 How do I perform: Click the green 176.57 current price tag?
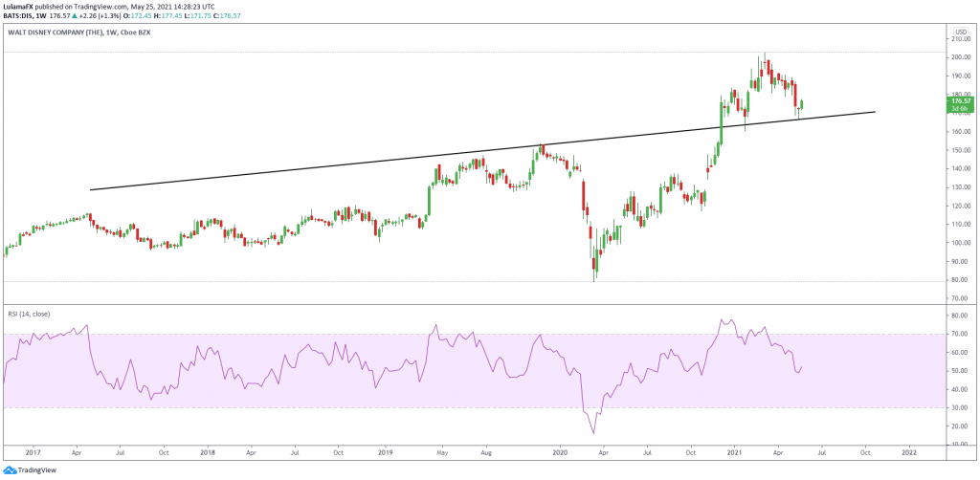pyautogui.click(x=959, y=103)
